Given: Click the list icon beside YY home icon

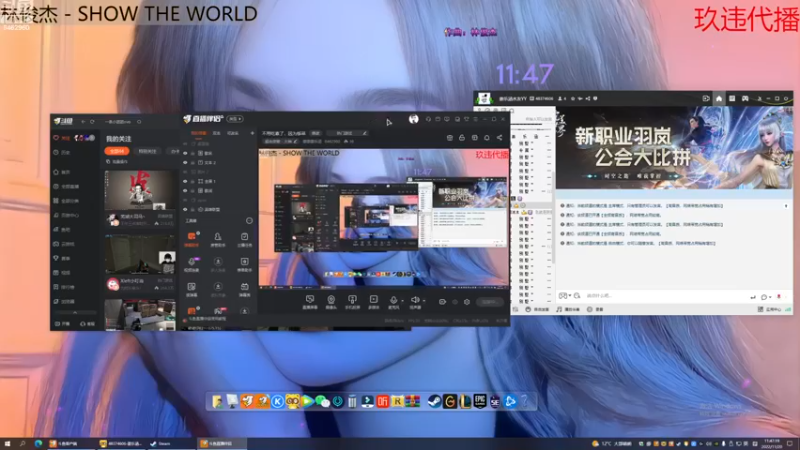Looking at the screenshot, I should click(x=732, y=98).
